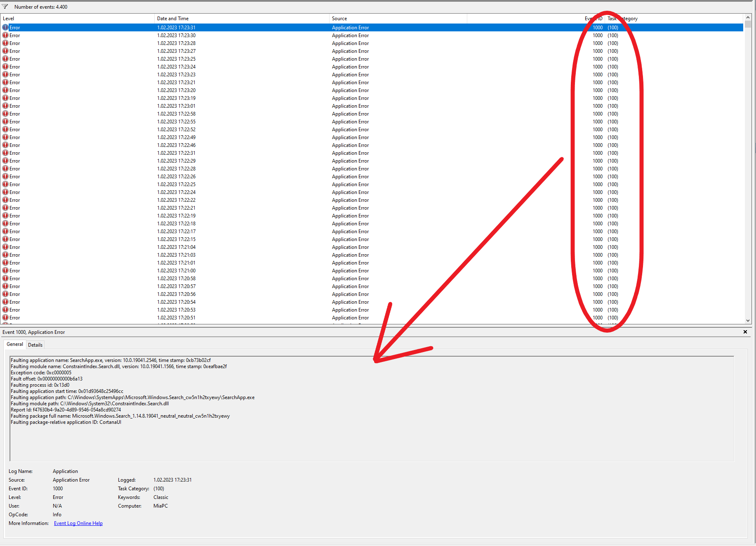The width and height of the screenshot is (756, 546).
Task: Switch to the Details tab
Action: 35,345
